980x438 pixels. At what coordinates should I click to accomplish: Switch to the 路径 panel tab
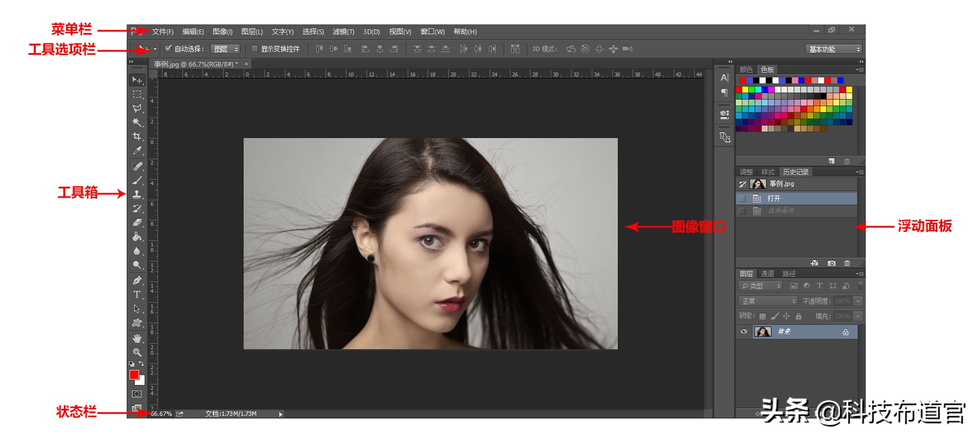(789, 274)
